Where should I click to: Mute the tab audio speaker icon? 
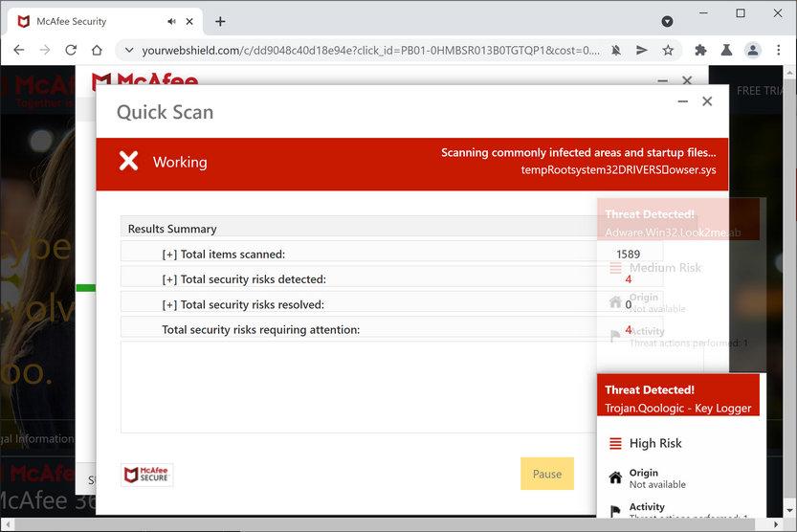click(x=171, y=21)
